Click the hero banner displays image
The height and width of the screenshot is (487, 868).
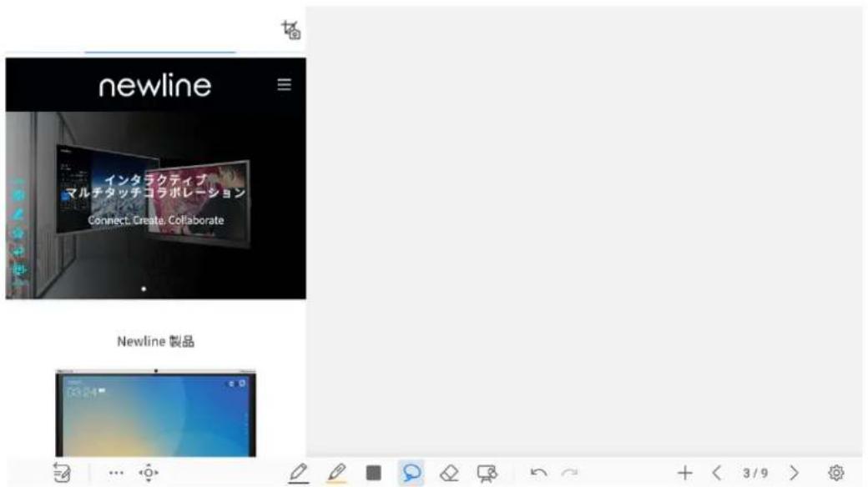155,205
